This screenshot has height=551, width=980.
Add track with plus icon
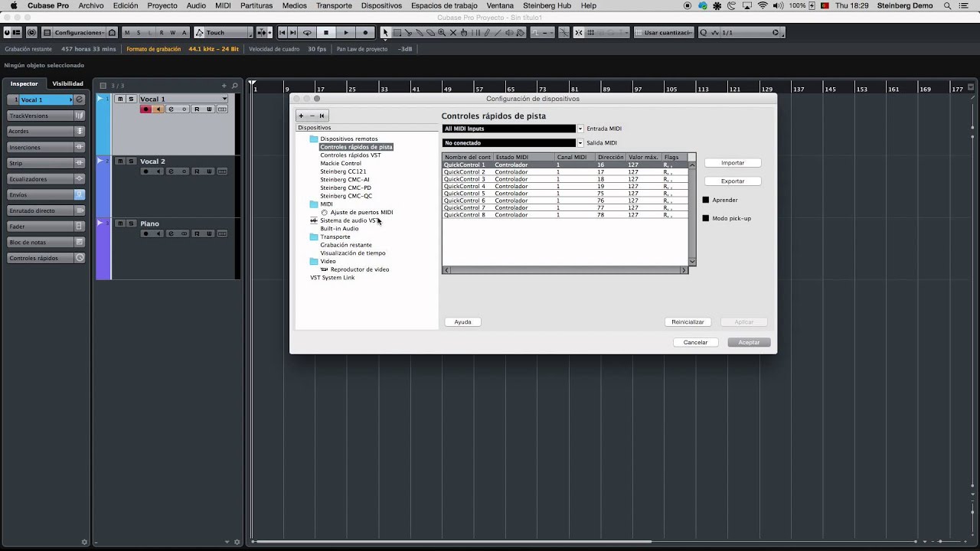point(224,86)
